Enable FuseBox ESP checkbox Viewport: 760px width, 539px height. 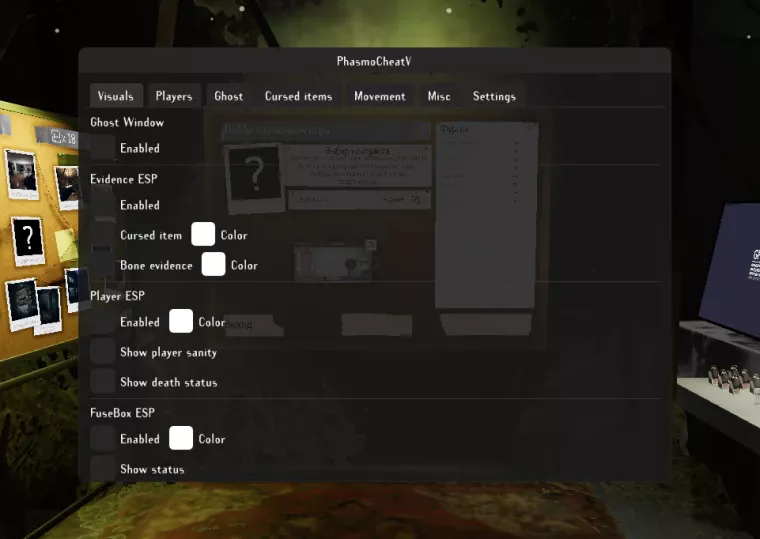(102, 439)
